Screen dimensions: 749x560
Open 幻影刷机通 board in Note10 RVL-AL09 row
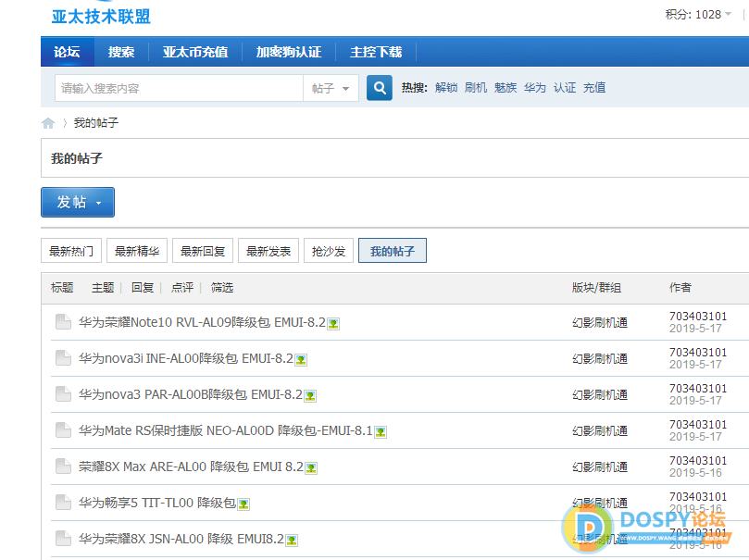click(600, 323)
